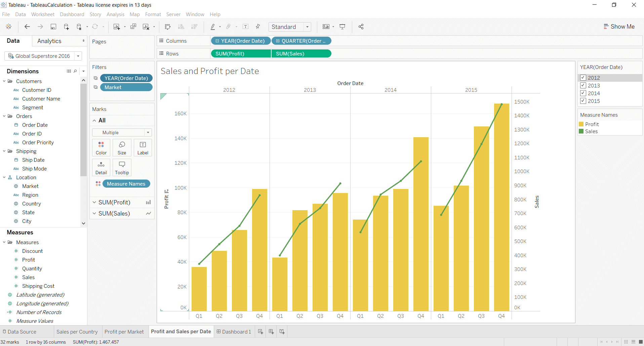This screenshot has height=346, width=644.
Task: Click the Duplicate sheet icon
Action: click(133, 27)
